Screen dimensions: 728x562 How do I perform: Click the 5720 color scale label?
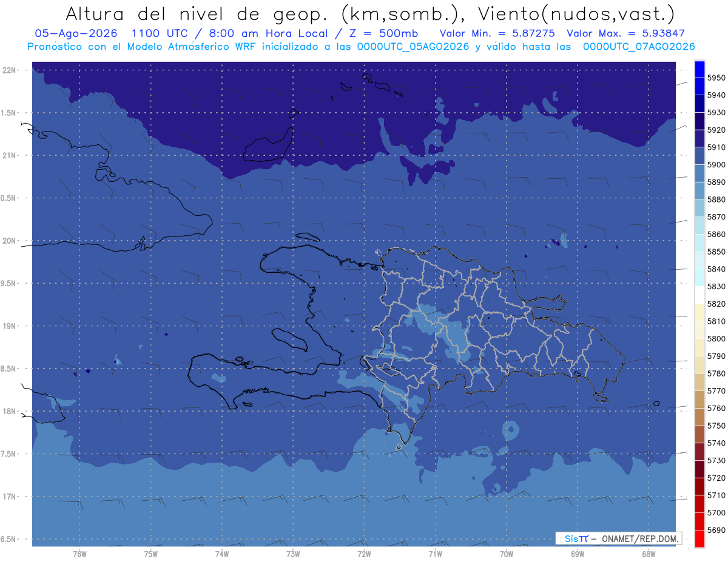coord(716,477)
